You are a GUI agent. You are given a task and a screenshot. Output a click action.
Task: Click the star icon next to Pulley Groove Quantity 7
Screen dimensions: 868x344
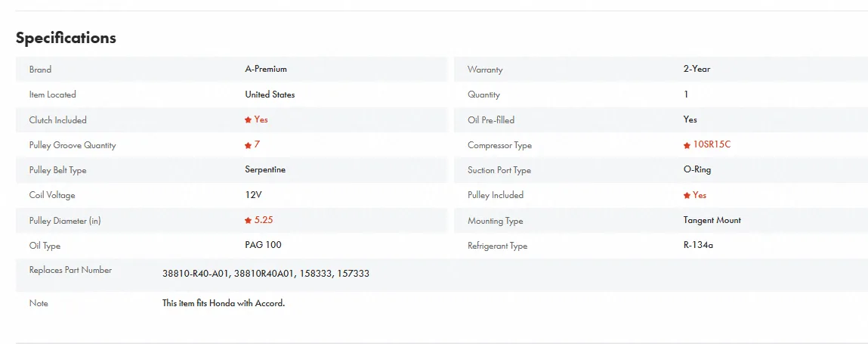coord(248,144)
